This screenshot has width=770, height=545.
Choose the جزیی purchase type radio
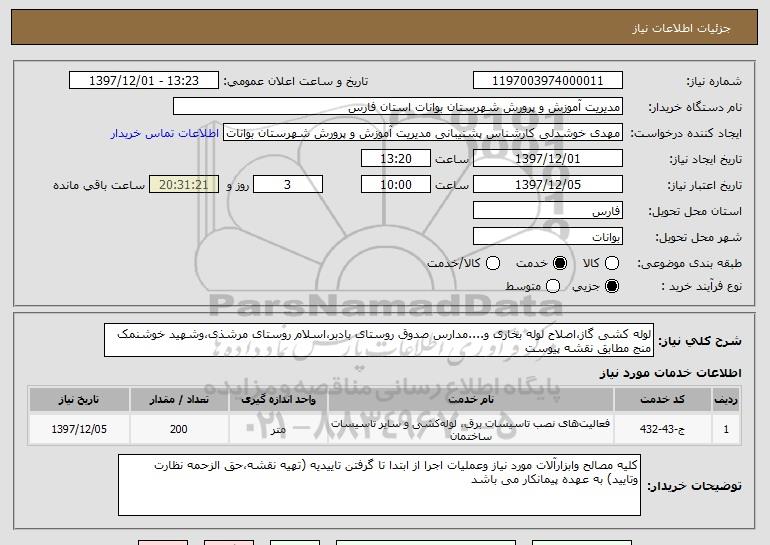coord(612,286)
